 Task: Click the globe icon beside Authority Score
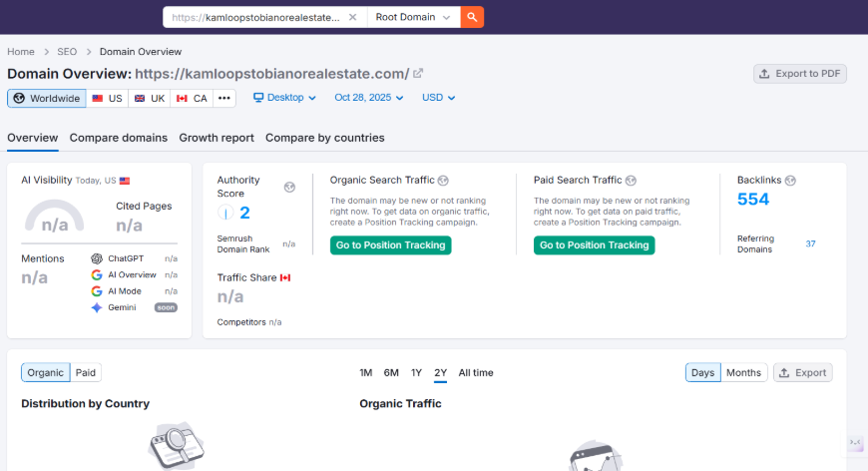tap(289, 187)
